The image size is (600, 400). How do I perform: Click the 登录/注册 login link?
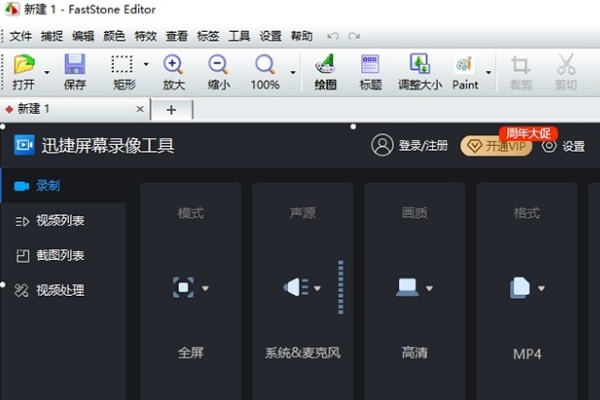point(422,146)
